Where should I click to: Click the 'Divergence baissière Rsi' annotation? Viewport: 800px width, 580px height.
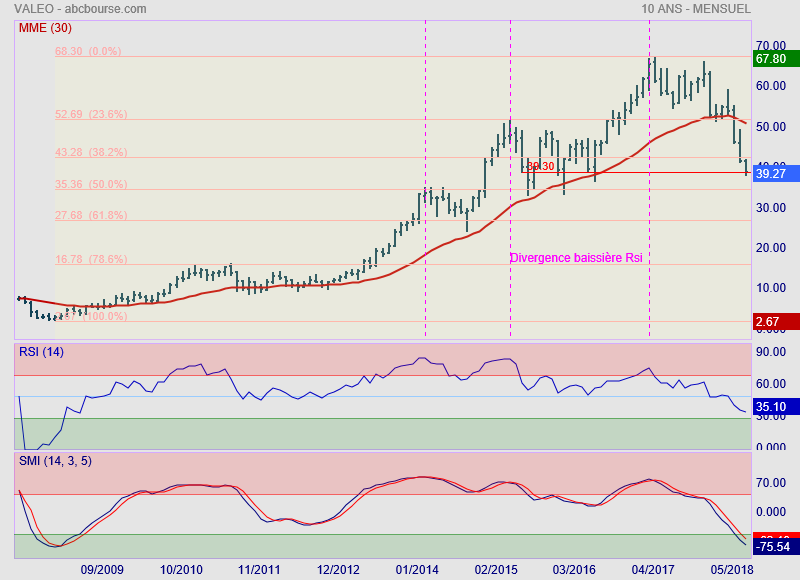[576, 258]
